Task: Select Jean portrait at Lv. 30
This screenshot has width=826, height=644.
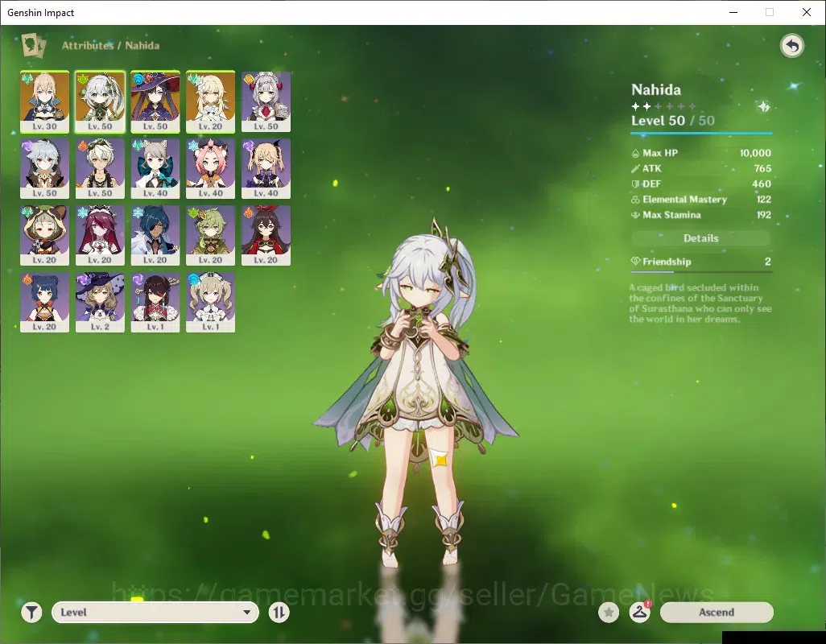Action: [45, 101]
